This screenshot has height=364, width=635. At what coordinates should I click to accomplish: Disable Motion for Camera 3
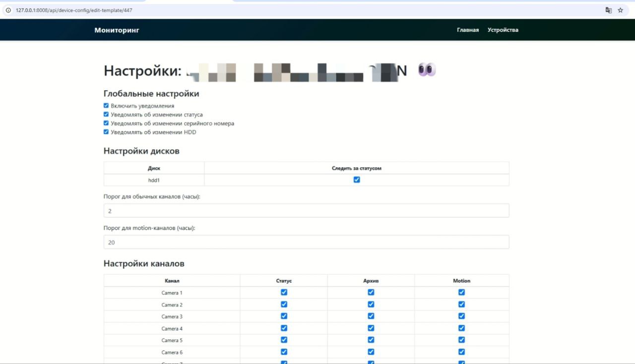point(461,316)
